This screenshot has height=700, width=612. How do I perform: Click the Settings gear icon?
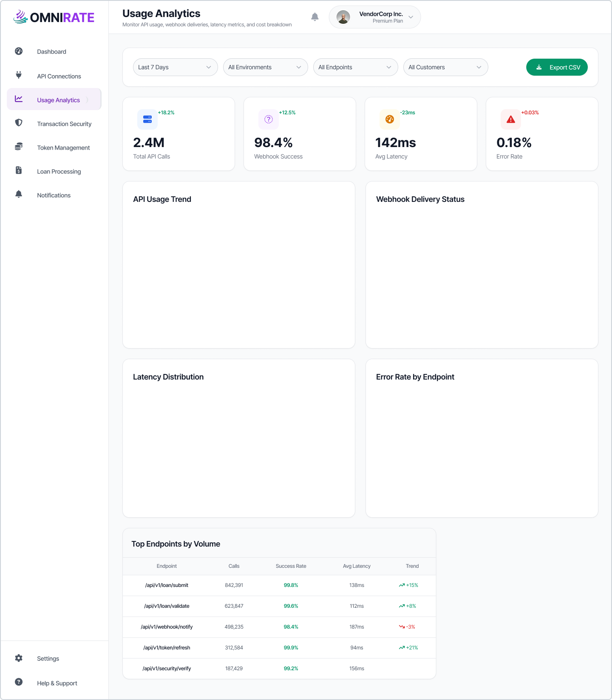pos(19,658)
